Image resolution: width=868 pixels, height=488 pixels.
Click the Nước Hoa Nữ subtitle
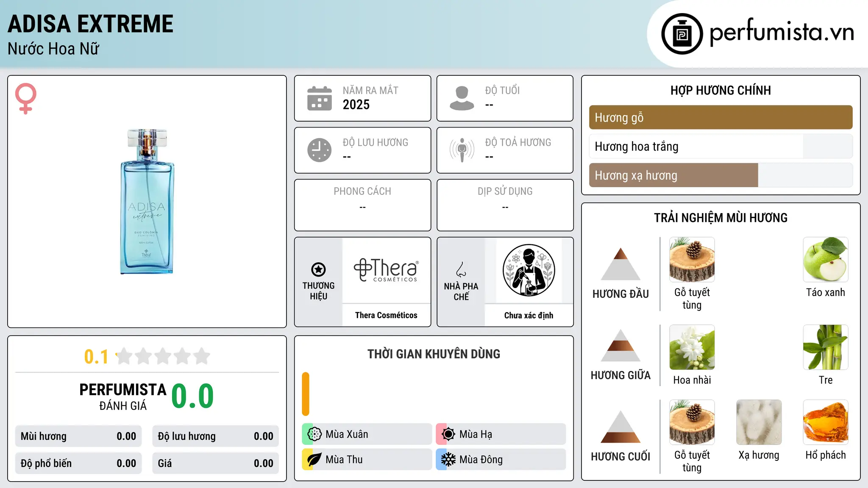(x=53, y=49)
